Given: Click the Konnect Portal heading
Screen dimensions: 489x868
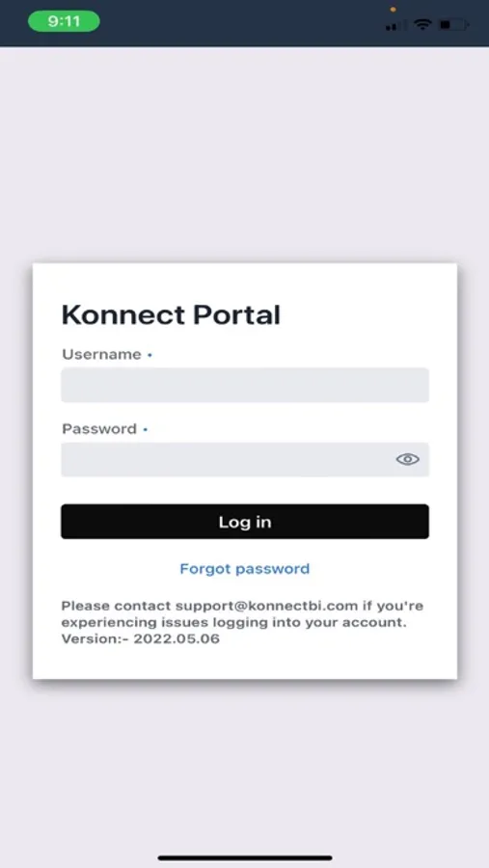Looking at the screenshot, I should click(171, 315).
